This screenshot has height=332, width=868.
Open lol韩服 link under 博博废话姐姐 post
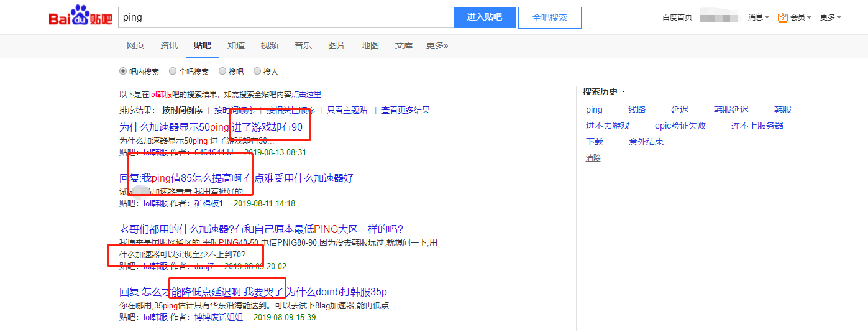tap(155, 318)
